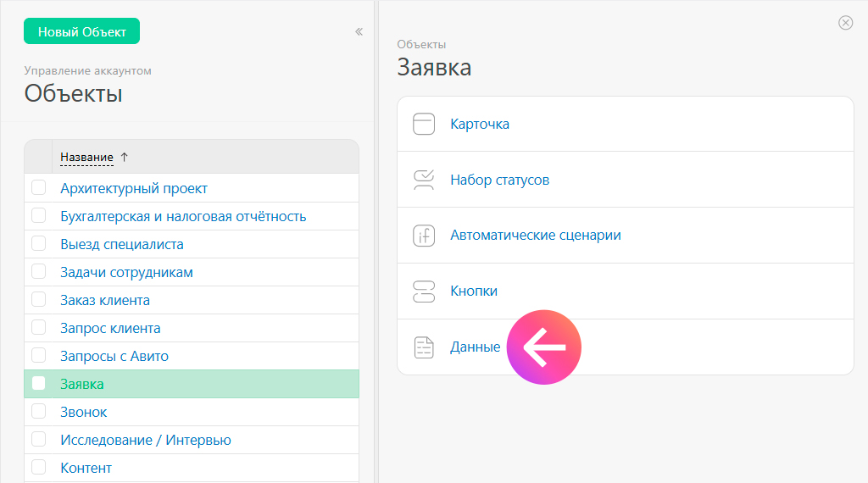Open the Исследование / Интервью object
The height and width of the screenshot is (483, 868).
pyautogui.click(x=145, y=440)
